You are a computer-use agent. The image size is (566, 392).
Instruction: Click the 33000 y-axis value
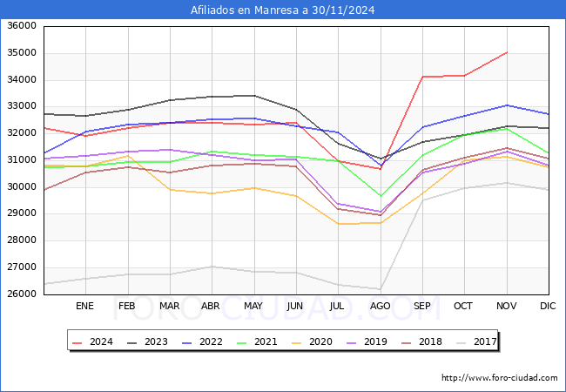pos(22,106)
